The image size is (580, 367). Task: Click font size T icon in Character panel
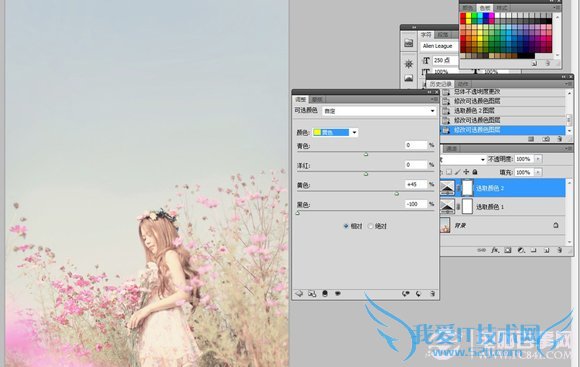tap(426, 60)
